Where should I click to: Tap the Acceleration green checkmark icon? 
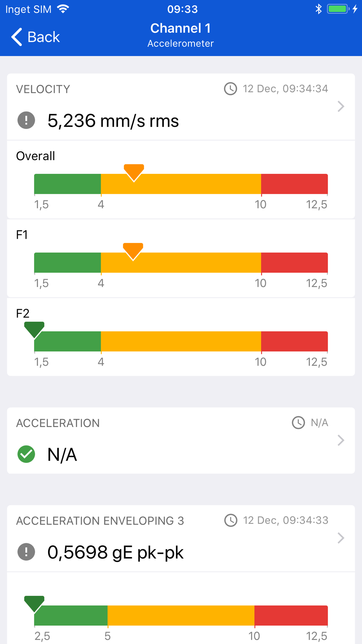[26, 454]
